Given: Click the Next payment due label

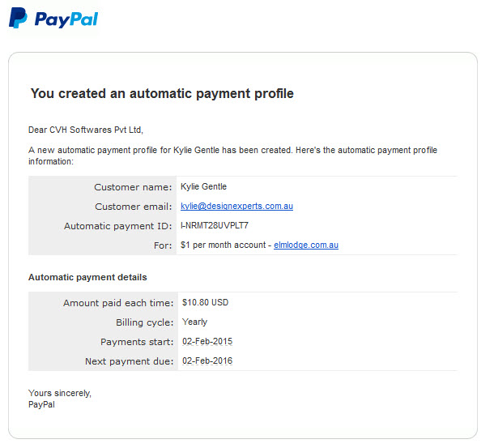Looking at the screenshot, I should click(x=130, y=361).
